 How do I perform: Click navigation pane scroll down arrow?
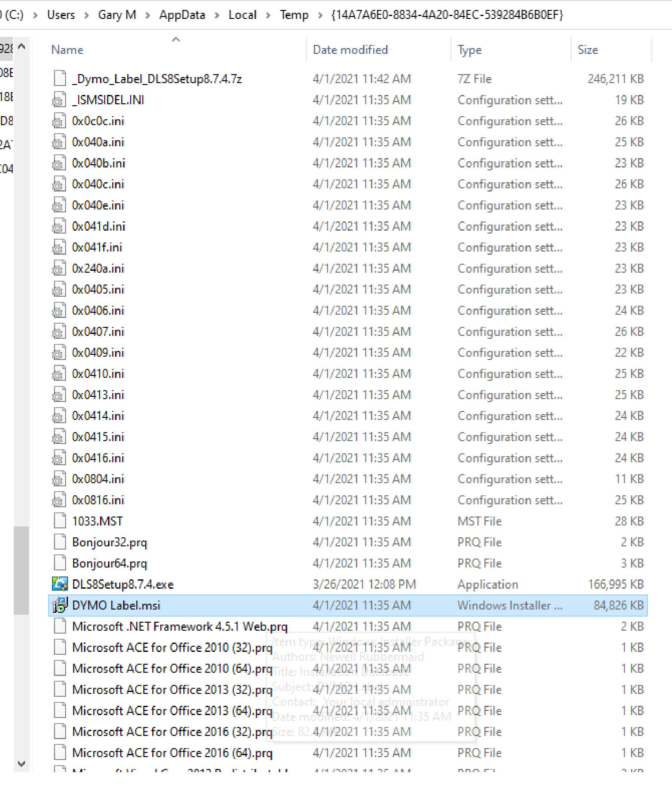[x=22, y=764]
